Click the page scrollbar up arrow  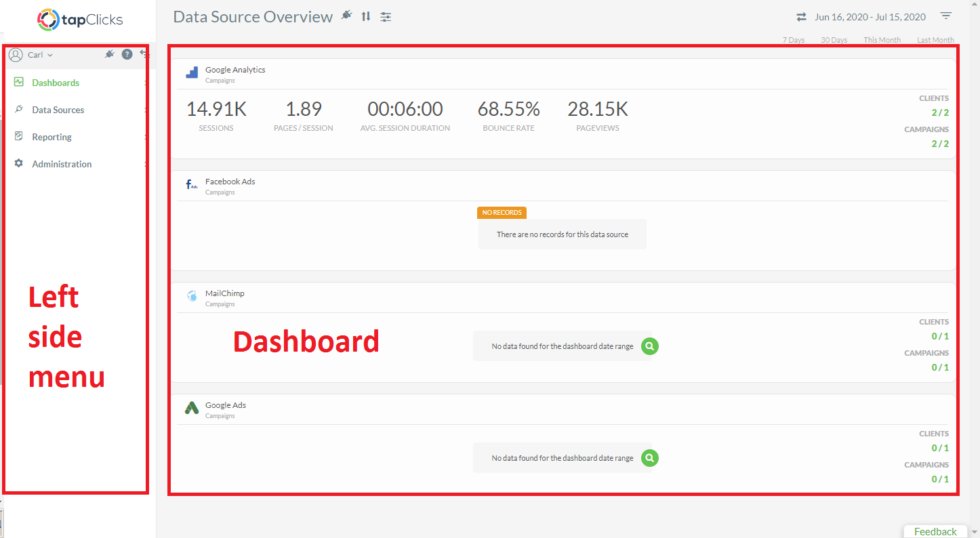click(x=975, y=4)
